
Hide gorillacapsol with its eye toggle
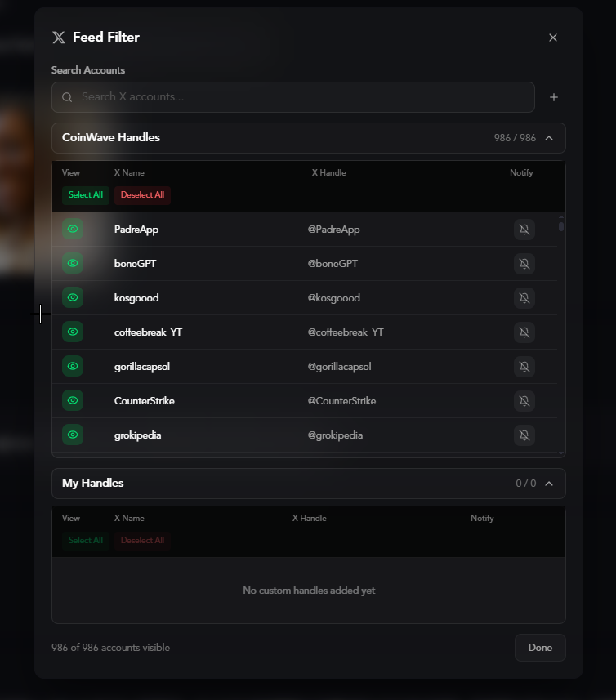pyautogui.click(x=73, y=366)
